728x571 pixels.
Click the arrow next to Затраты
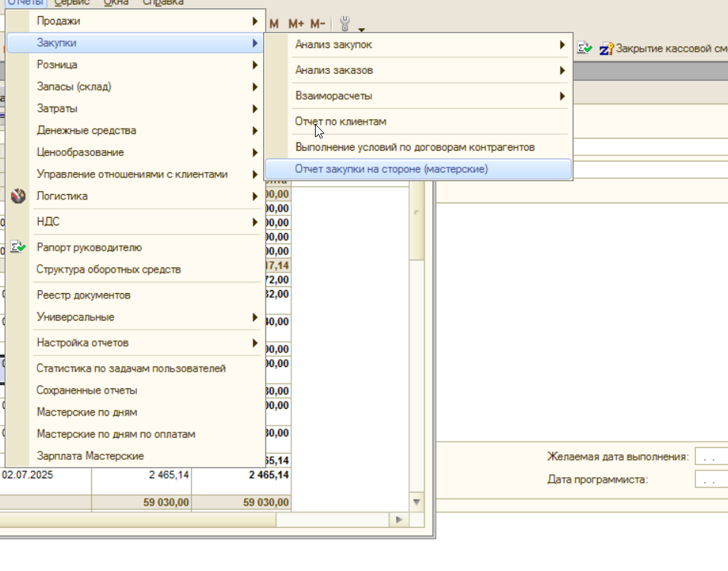point(255,108)
